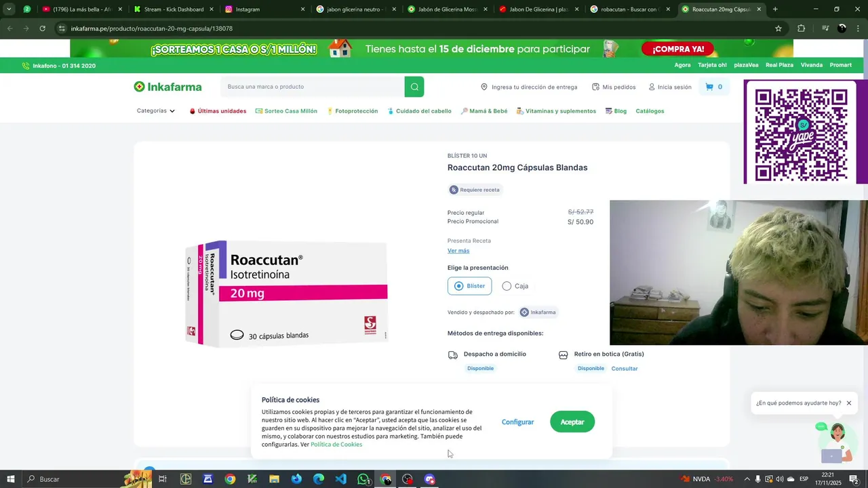The height and width of the screenshot is (488, 868).
Task: Switch to jabon glicerina neutro Google tab
Action: (x=356, y=9)
